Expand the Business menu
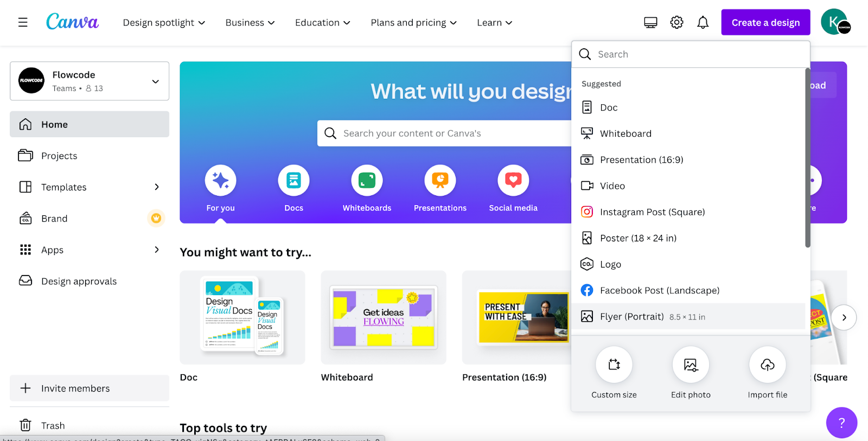The height and width of the screenshot is (441, 868). pyautogui.click(x=250, y=22)
